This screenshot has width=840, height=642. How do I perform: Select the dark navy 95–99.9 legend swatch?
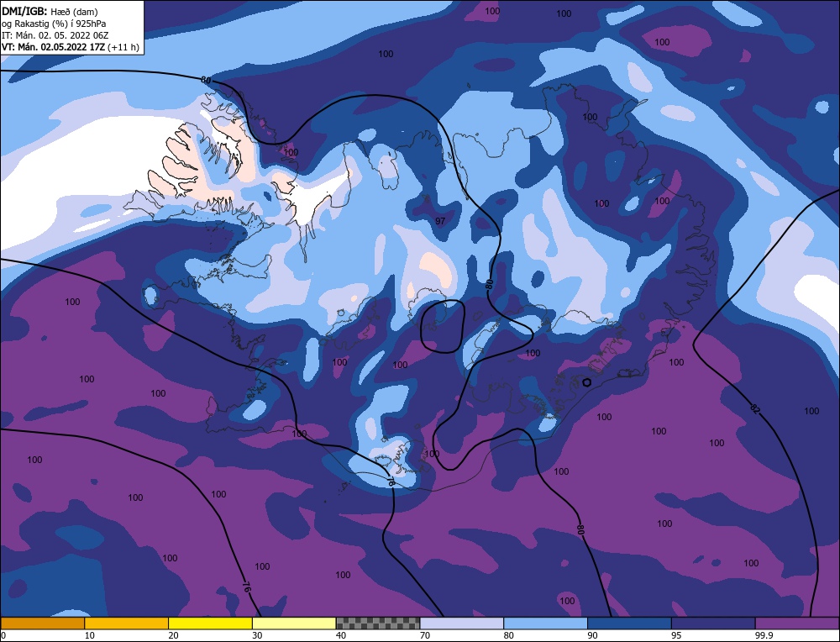pyautogui.click(x=713, y=624)
